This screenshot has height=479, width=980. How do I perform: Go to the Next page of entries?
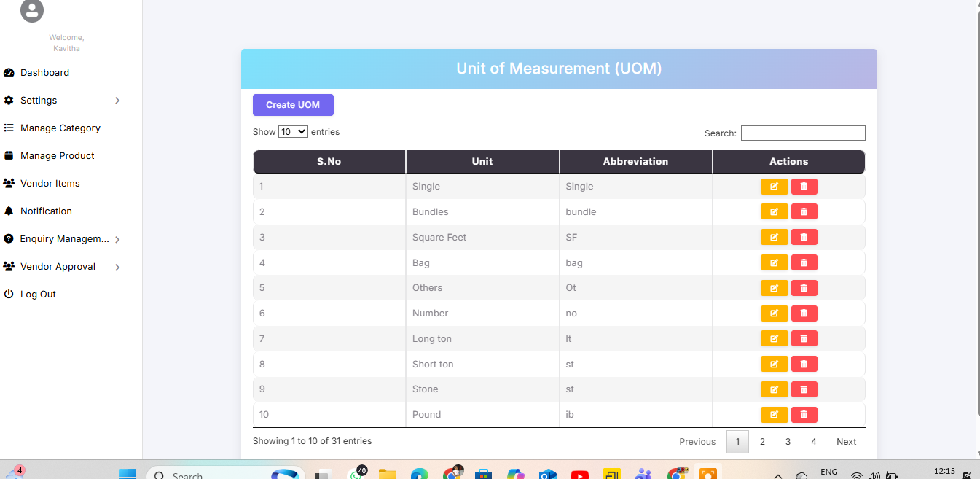(x=846, y=442)
